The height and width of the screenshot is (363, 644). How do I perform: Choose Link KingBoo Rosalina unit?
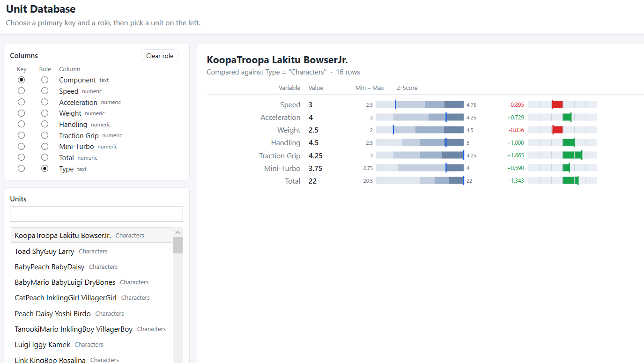(x=92, y=359)
